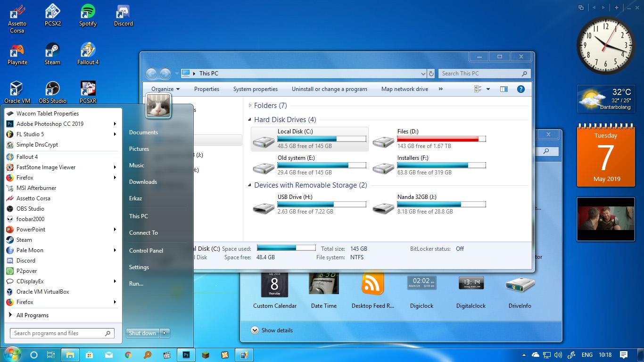Image resolution: width=644 pixels, height=362 pixels.
Task: Launch PCSXR from the desktop
Action: 88,92
